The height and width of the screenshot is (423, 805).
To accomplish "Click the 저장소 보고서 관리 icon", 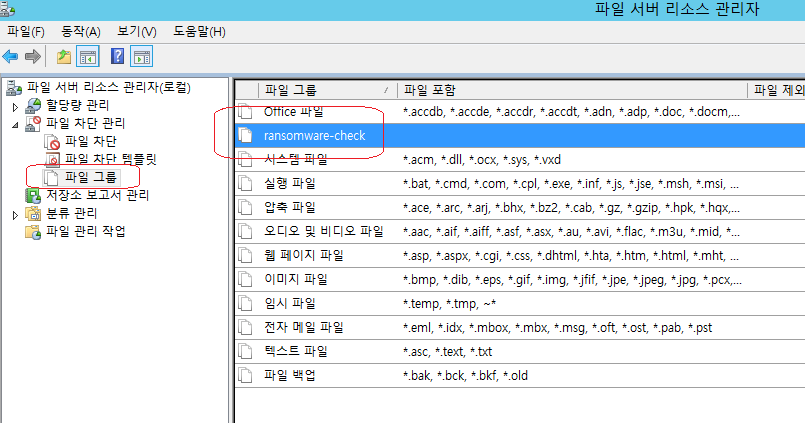I will click(33, 196).
